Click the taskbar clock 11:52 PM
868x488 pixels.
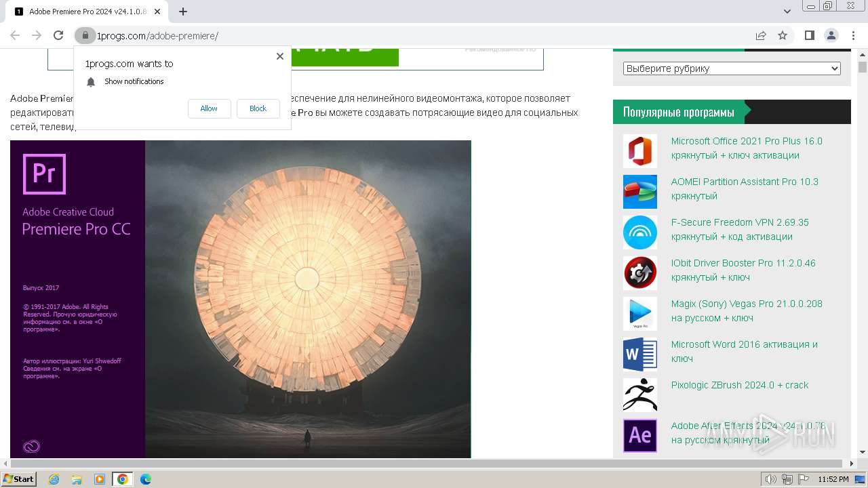click(833, 479)
